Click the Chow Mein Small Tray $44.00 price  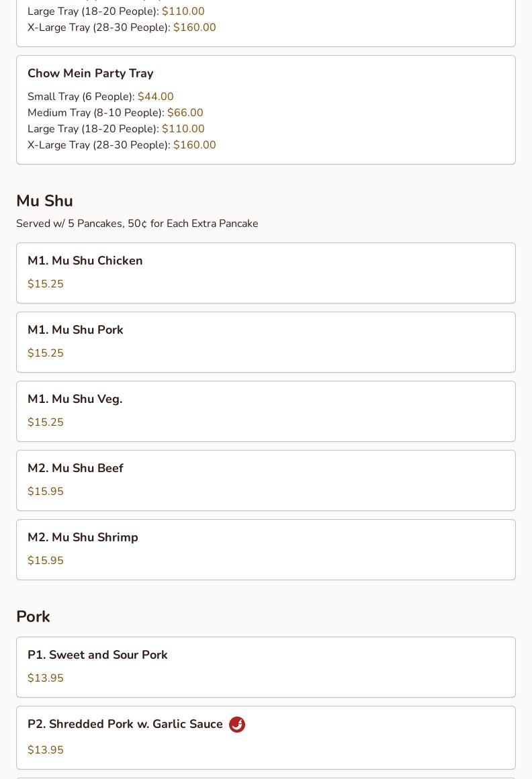coord(155,97)
